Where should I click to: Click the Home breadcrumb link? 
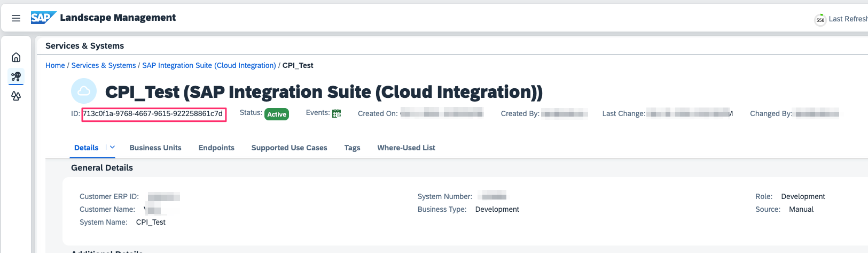point(55,65)
